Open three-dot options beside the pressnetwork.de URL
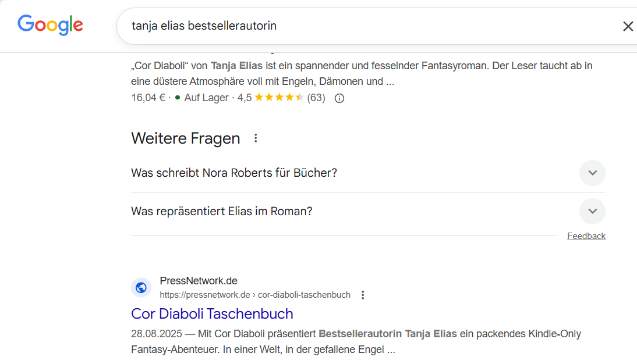The height and width of the screenshot is (364, 637). tap(363, 295)
